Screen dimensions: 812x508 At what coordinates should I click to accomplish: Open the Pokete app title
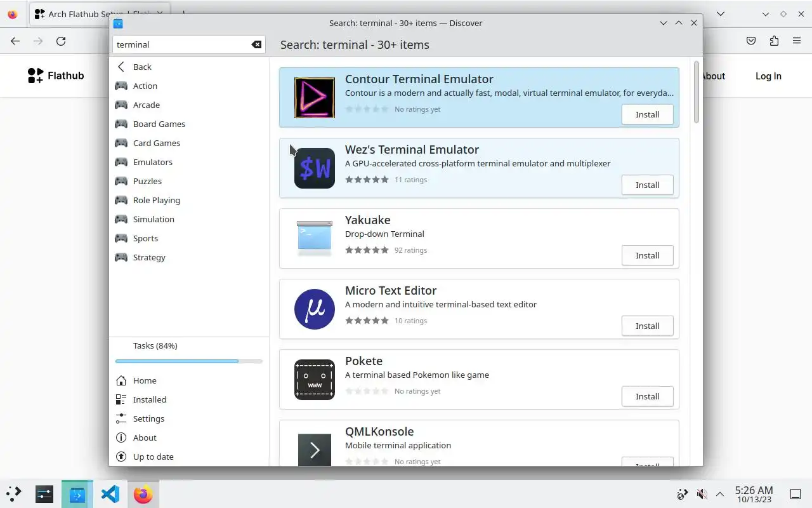click(x=363, y=361)
